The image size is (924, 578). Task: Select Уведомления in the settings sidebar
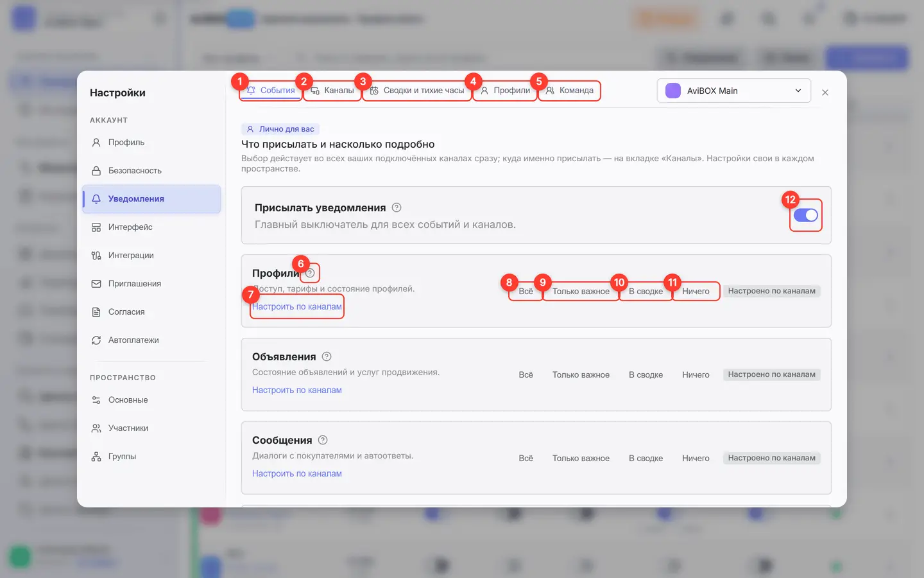click(151, 199)
